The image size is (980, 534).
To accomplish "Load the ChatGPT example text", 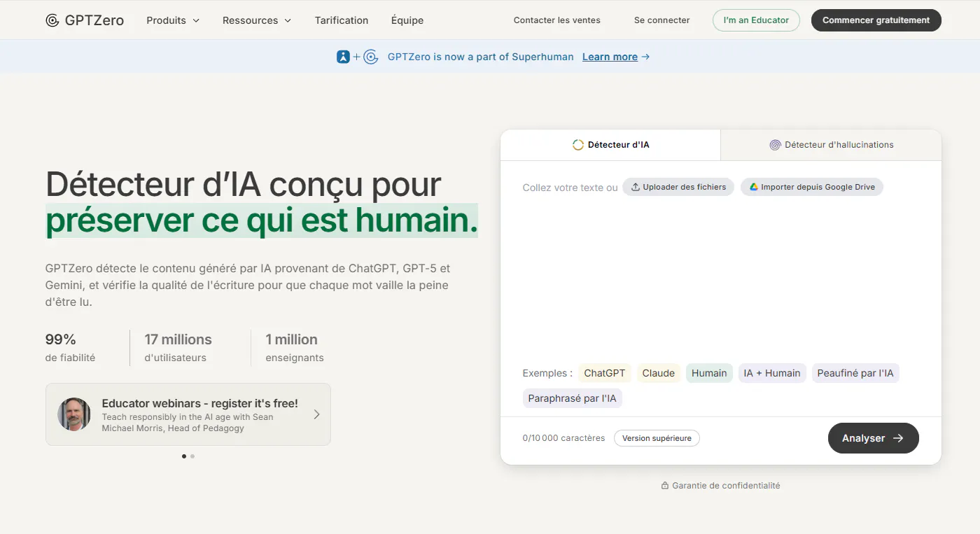I will (x=605, y=373).
